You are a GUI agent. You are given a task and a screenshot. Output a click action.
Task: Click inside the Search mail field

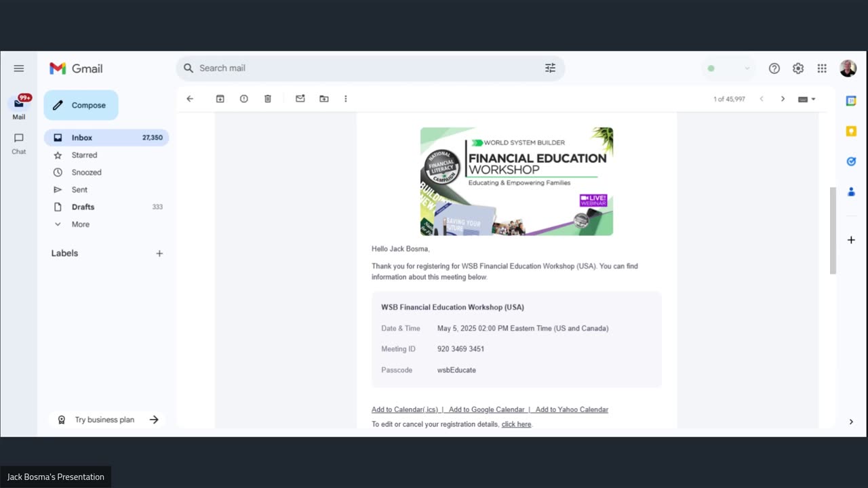[x=370, y=68]
